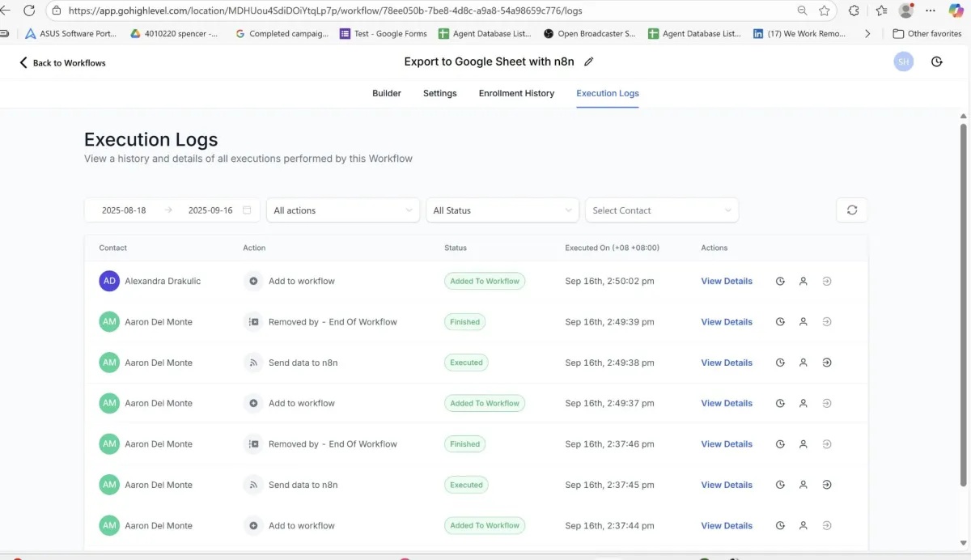The image size is (971, 560).
Task: Open browser extensions puzzle icon
Action: coord(854,11)
